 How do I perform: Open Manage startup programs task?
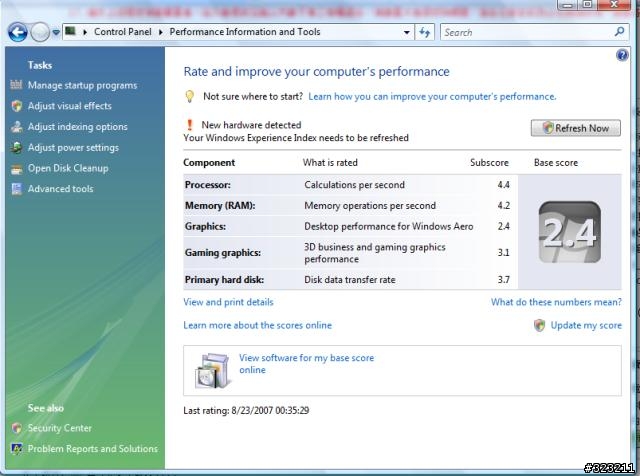(82, 85)
